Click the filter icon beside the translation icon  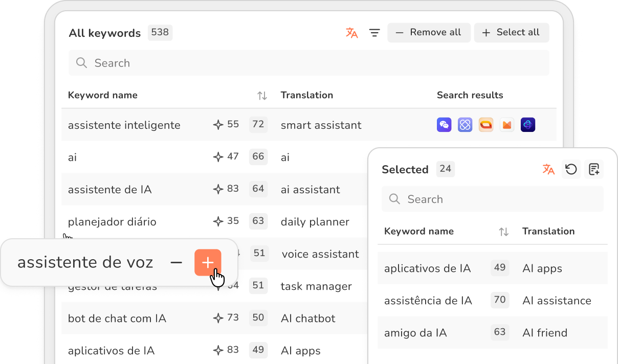tap(374, 32)
